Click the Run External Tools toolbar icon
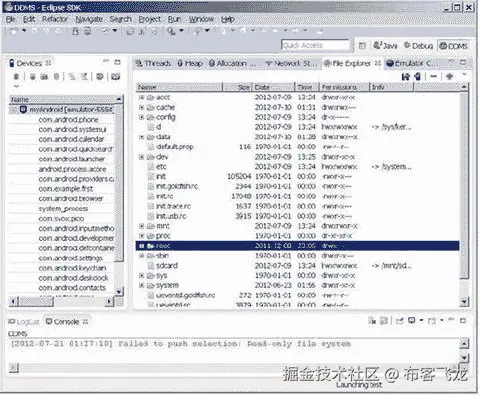Viewport: 480px width, 395px height. [x=172, y=31]
